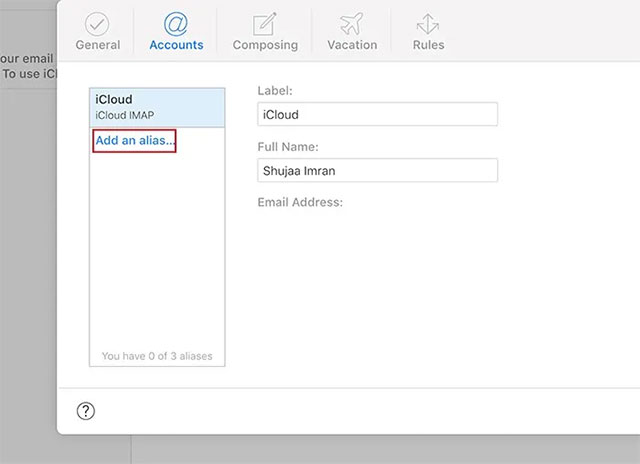The image size is (640, 464).
Task: Focus the Label field containing iCloud
Action: tap(378, 114)
